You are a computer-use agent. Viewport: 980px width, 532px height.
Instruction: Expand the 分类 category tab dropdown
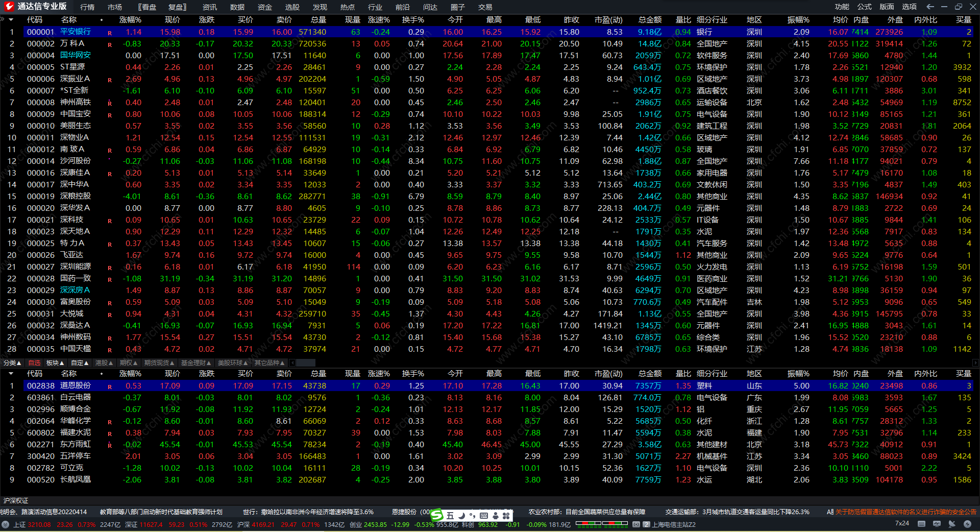12,363
